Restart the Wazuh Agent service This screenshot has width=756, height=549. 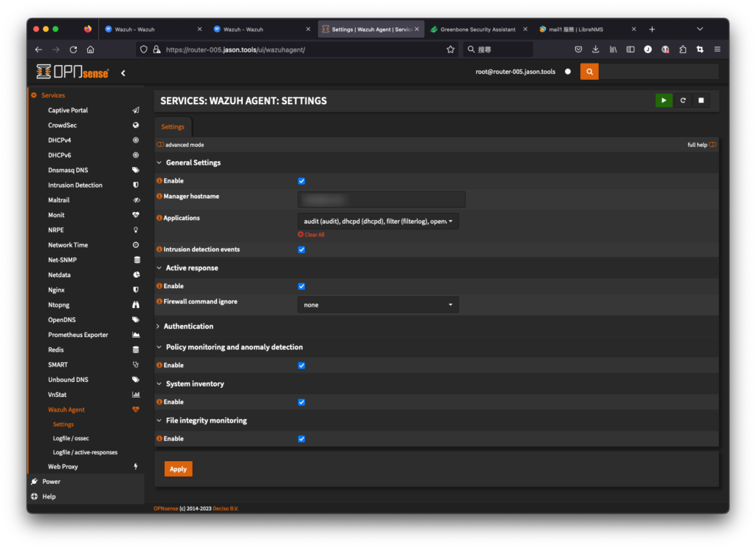click(683, 100)
